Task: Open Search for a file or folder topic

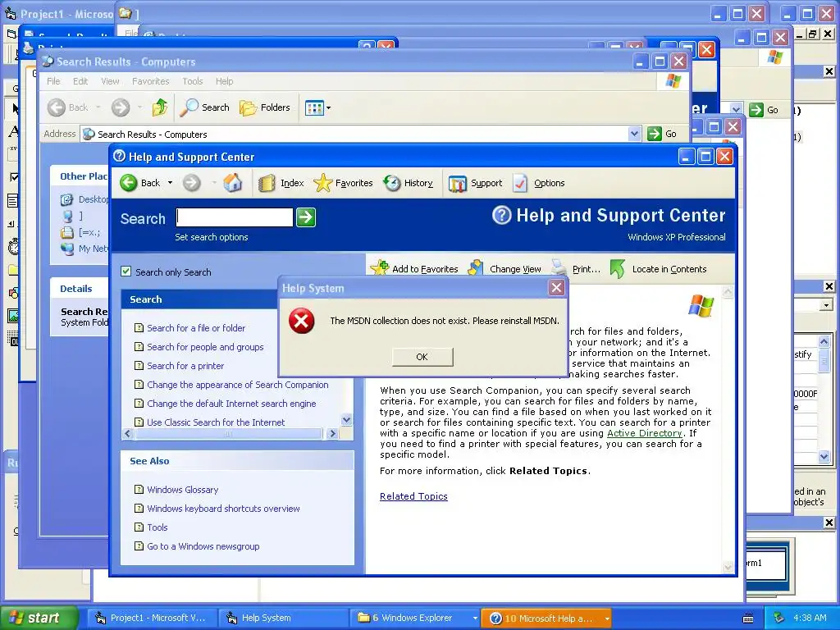Action: click(196, 328)
